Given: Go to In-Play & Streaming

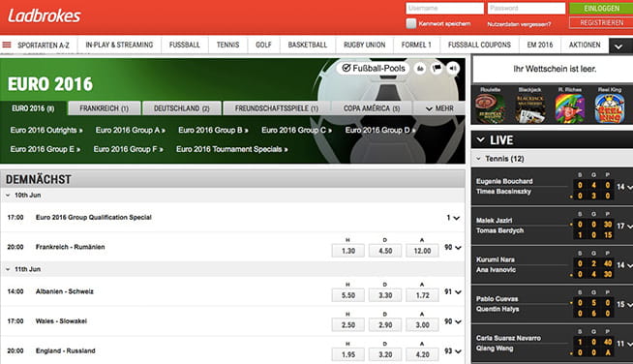Looking at the screenshot, I should pos(119,45).
